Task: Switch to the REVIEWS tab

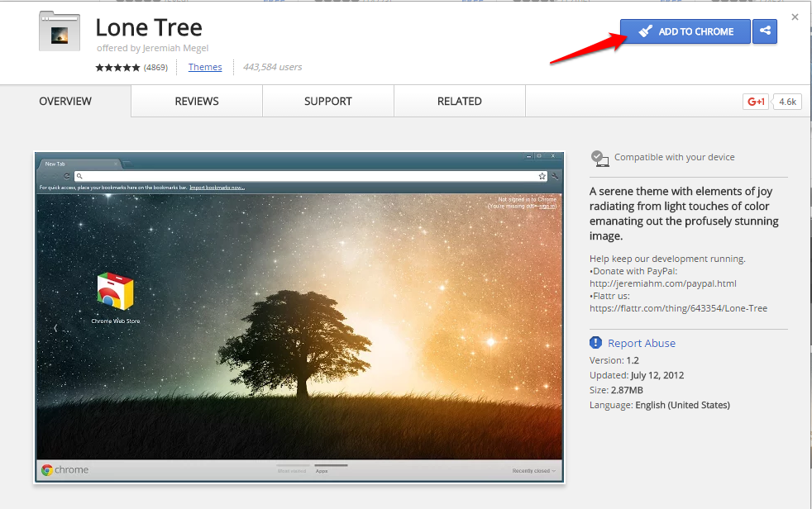Action: tap(197, 102)
